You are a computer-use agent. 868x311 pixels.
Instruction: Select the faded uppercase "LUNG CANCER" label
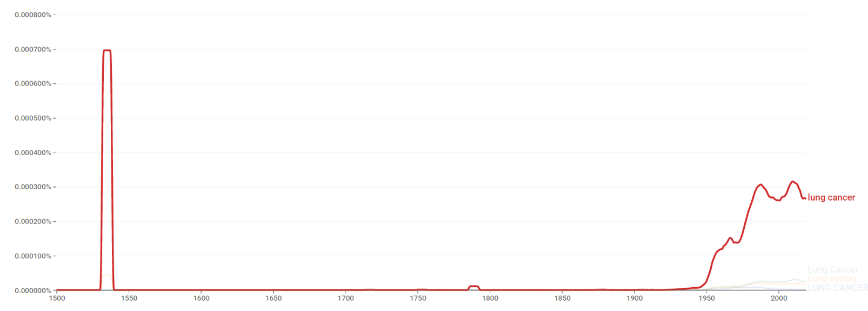pyautogui.click(x=838, y=288)
